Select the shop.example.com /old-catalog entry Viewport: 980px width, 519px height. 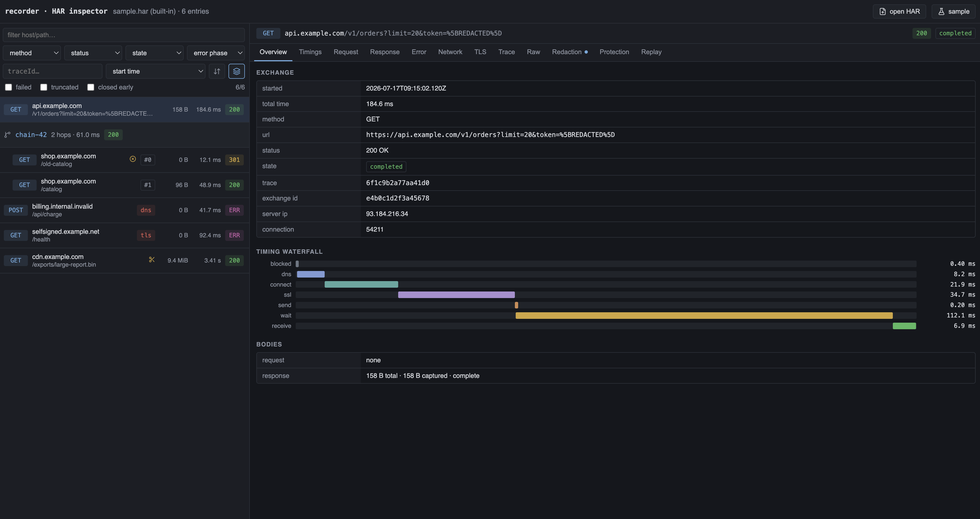click(125, 160)
